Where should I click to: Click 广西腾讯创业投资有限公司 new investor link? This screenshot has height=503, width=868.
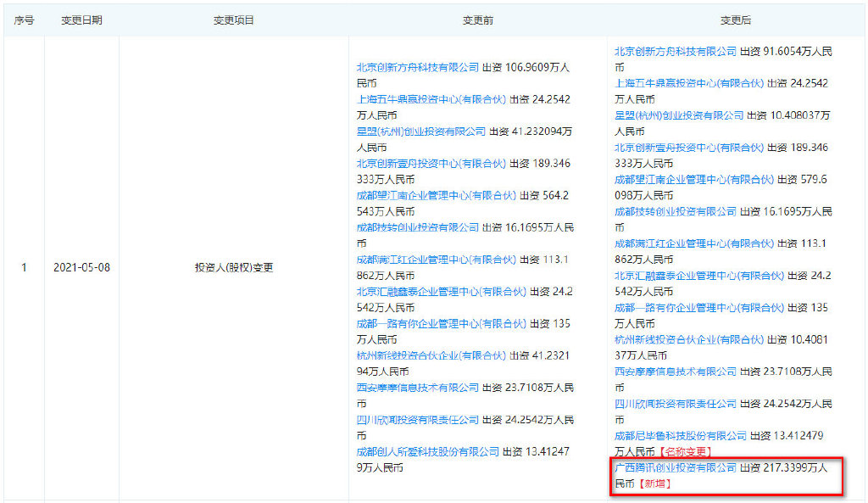pyautogui.click(x=676, y=468)
